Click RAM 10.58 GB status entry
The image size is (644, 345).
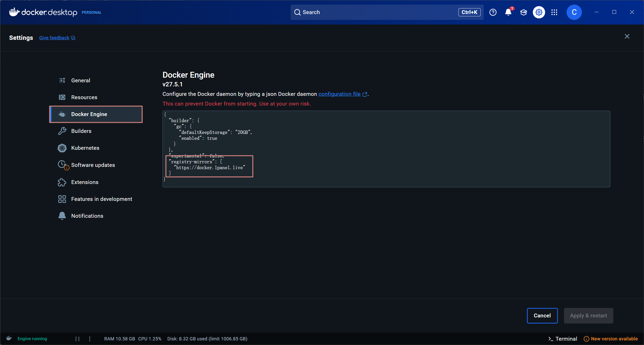[x=120, y=339]
